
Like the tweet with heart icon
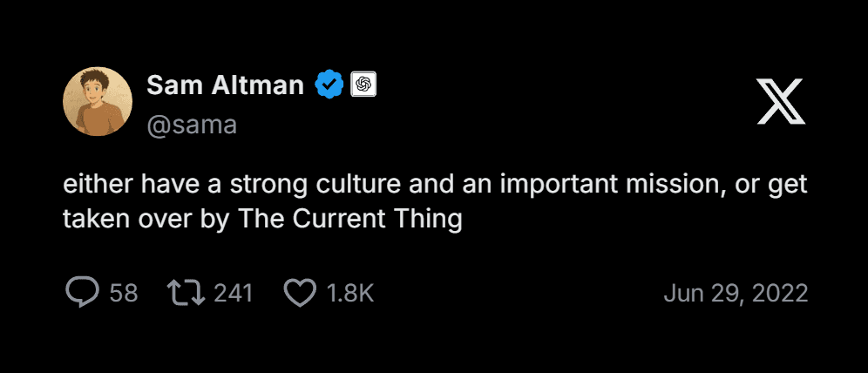coord(301,293)
